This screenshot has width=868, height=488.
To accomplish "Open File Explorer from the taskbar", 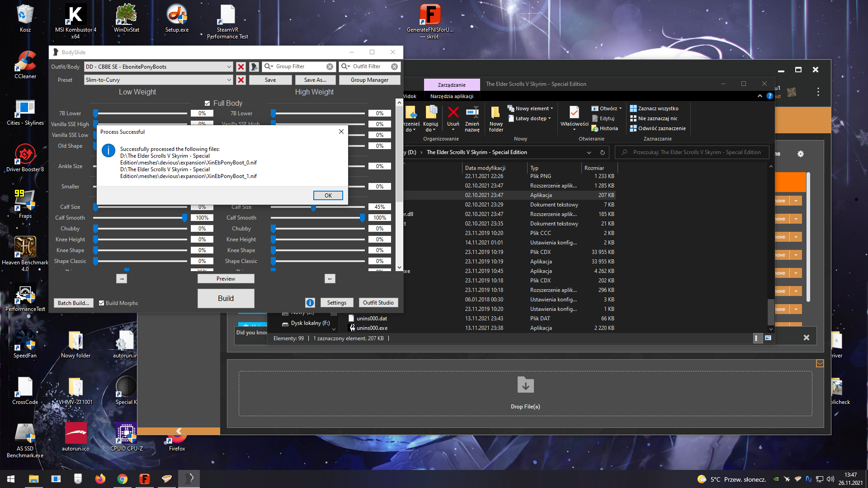I will tap(33, 479).
